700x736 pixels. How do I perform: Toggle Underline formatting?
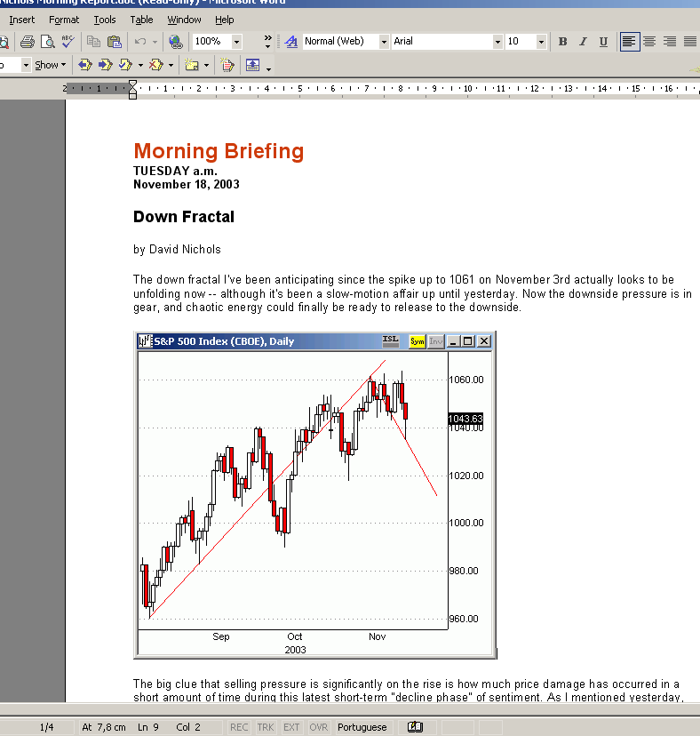603,42
